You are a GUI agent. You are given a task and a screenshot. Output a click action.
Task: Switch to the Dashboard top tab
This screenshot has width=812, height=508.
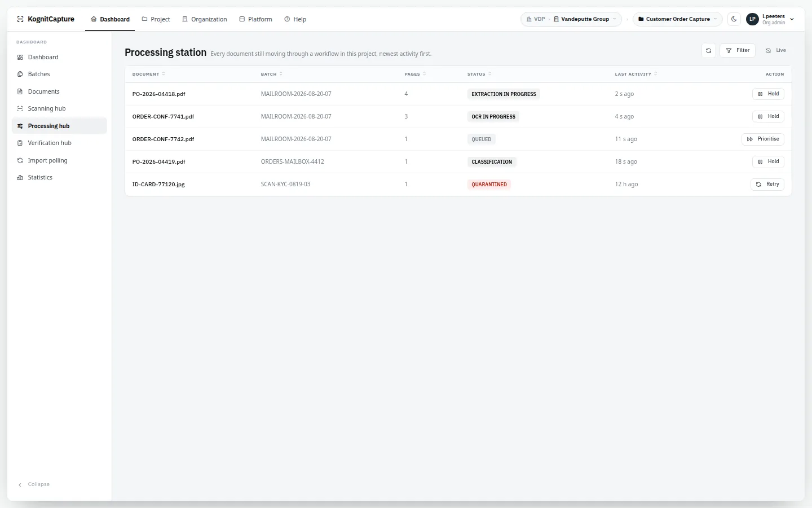point(110,19)
